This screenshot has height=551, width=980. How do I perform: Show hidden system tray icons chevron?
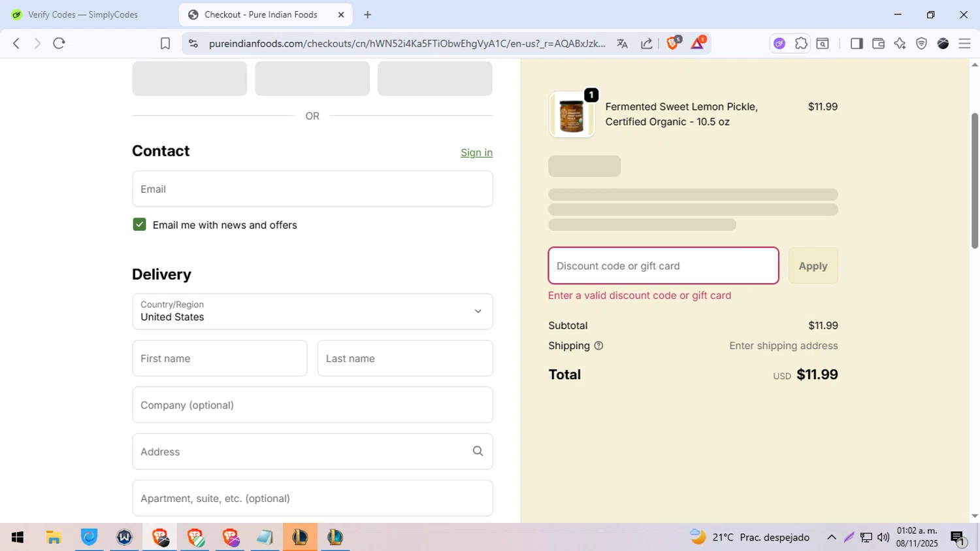832,537
